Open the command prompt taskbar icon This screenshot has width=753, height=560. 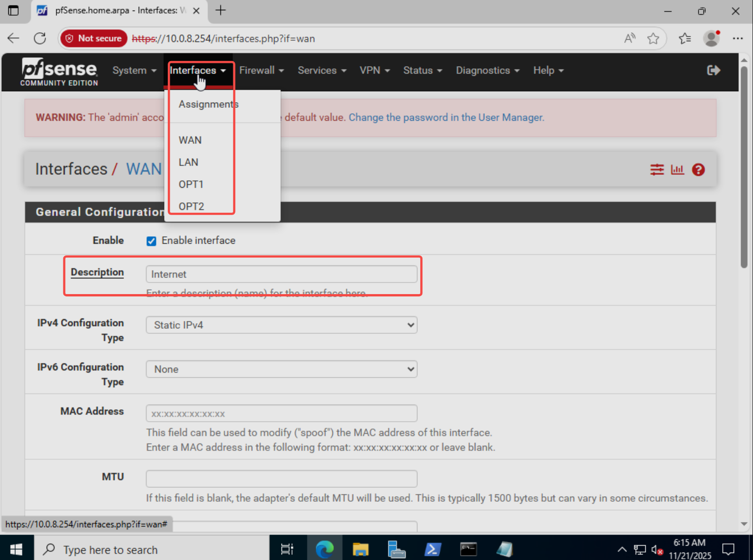pos(468,549)
